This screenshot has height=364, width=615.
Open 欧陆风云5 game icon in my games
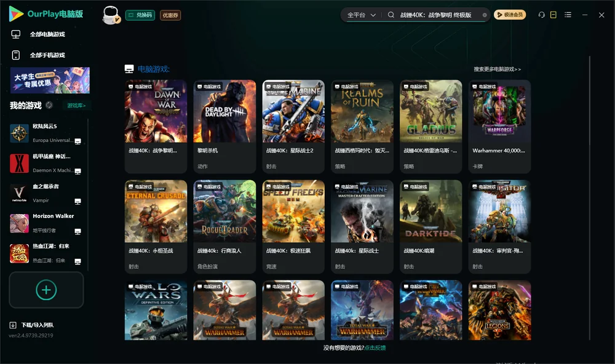pyautogui.click(x=19, y=133)
